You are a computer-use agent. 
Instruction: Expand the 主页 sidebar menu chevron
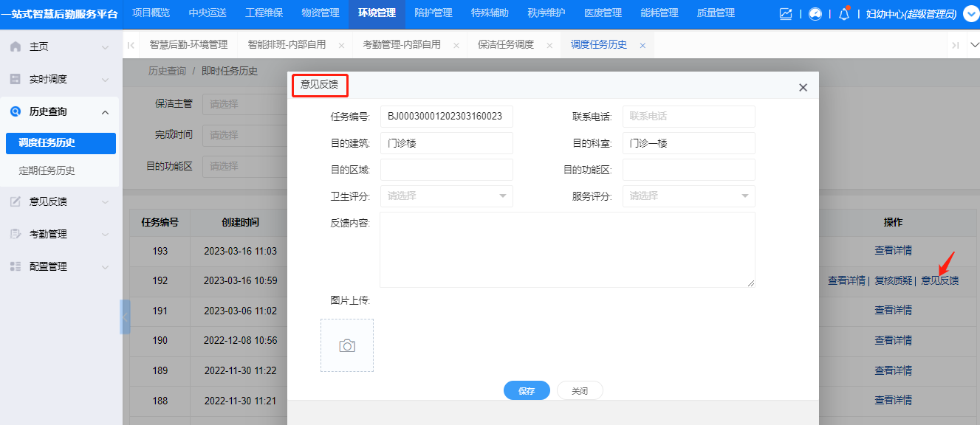(105, 47)
